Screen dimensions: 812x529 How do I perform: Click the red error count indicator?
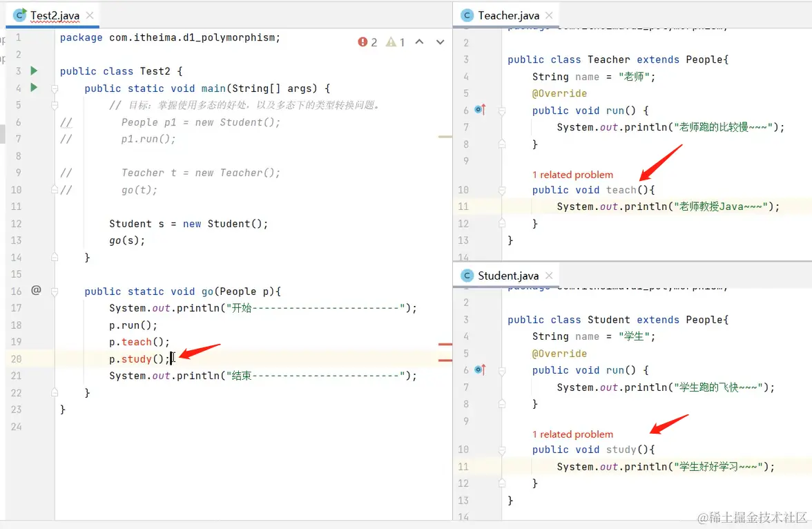[x=367, y=42]
